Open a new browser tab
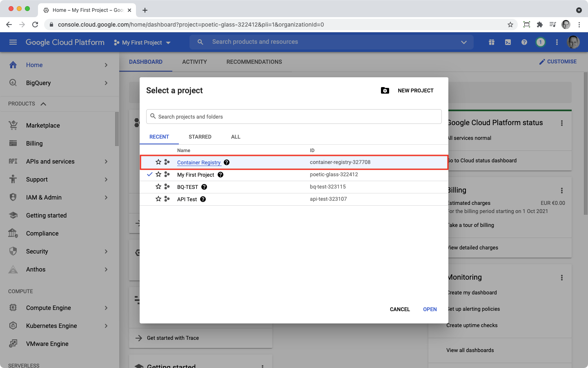Screen dimensions: 588x368 point(145,10)
